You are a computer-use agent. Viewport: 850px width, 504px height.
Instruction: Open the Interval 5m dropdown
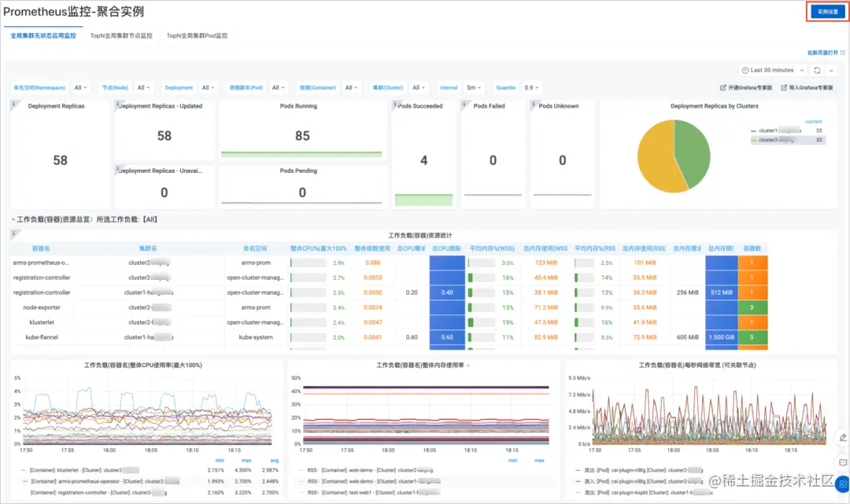(x=474, y=88)
